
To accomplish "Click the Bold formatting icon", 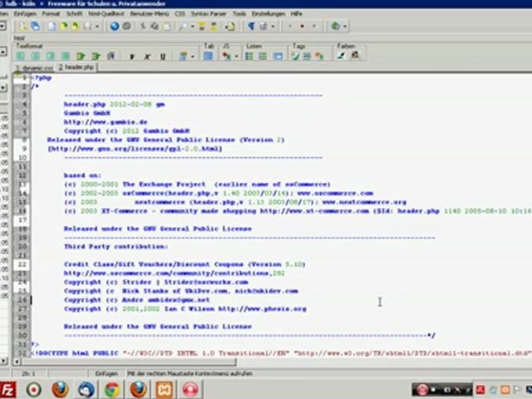I will [131, 56].
